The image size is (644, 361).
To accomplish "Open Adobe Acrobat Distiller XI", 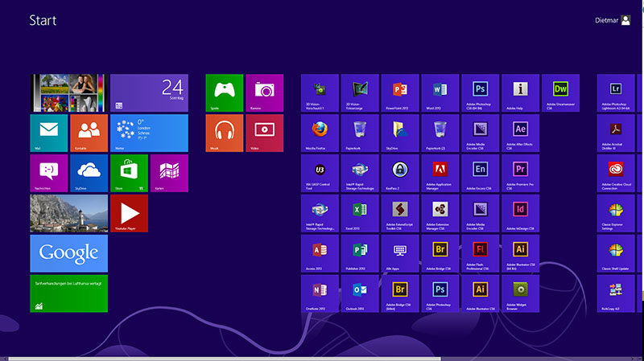I will [x=616, y=133].
